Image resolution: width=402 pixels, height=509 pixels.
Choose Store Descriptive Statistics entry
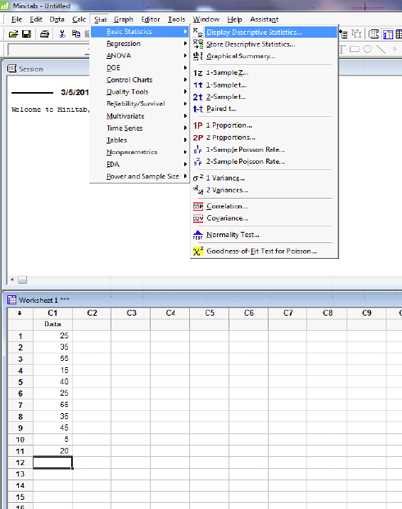tap(264, 44)
